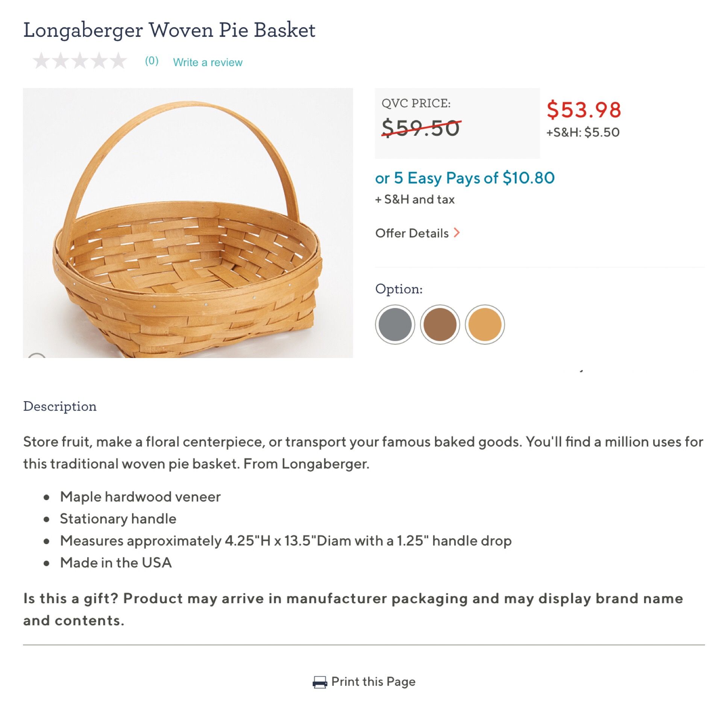Click the woven basket product image

tap(188, 223)
